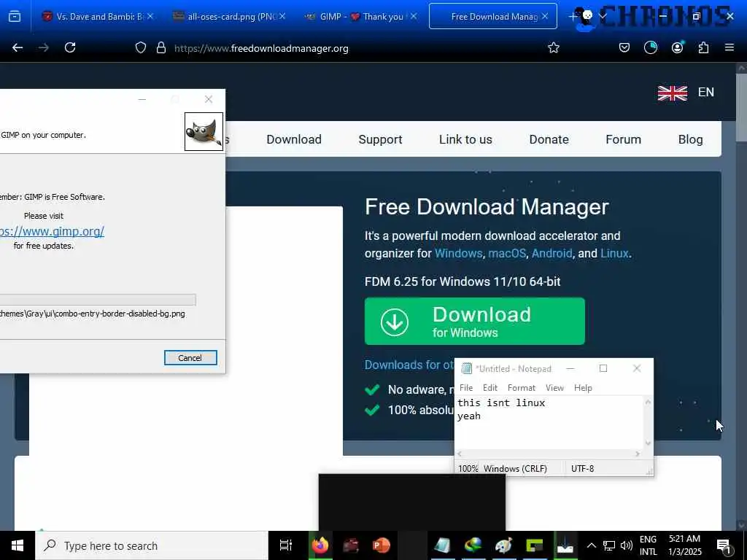Open the Firefox hamburger application menu
Viewport: 747px width, 560px height.
click(729, 47)
